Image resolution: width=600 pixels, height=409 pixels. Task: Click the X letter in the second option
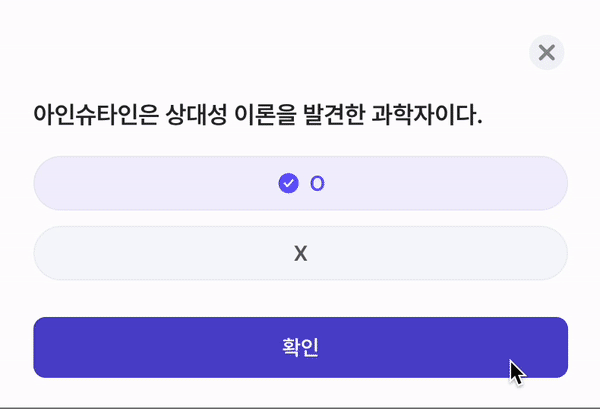(x=300, y=254)
